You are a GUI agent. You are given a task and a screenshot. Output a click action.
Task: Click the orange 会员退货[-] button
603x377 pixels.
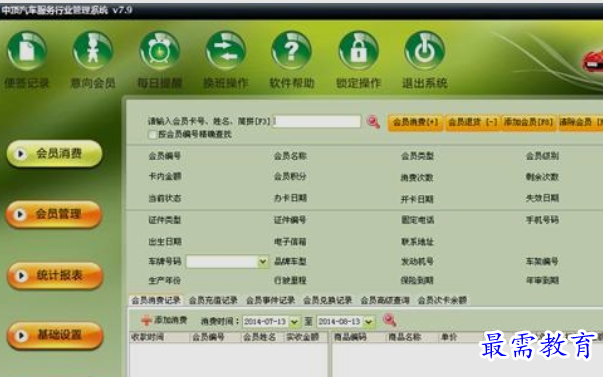(x=473, y=123)
